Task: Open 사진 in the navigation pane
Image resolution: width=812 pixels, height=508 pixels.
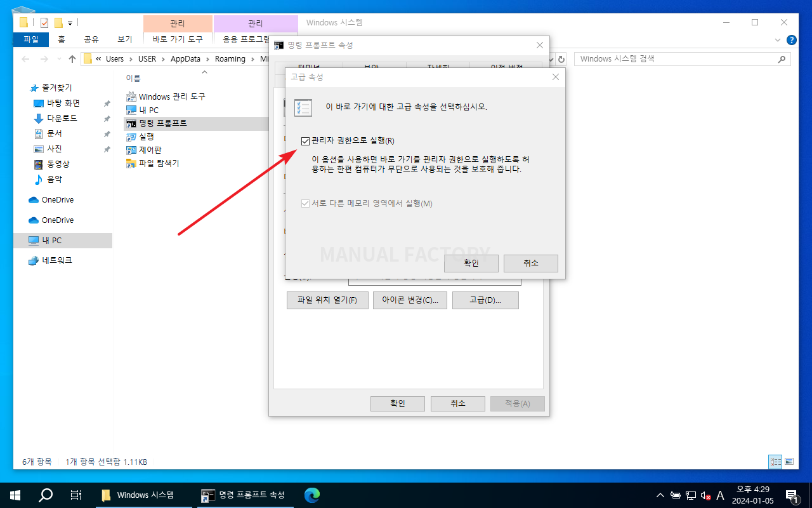Action: click(55, 149)
